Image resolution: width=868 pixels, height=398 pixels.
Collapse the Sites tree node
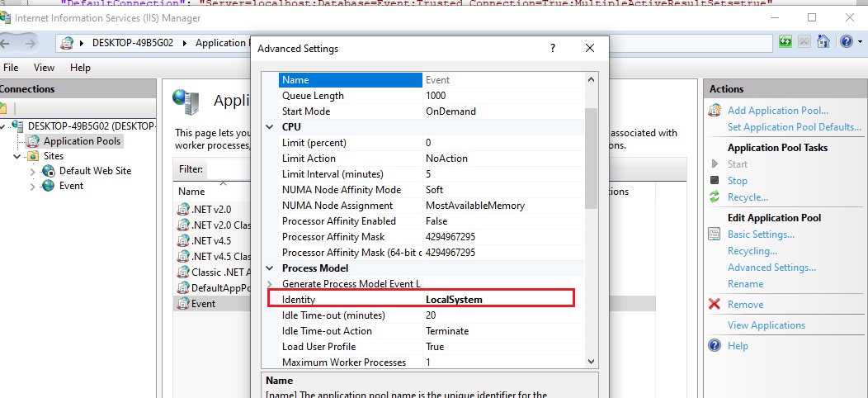pyautogui.click(x=17, y=156)
